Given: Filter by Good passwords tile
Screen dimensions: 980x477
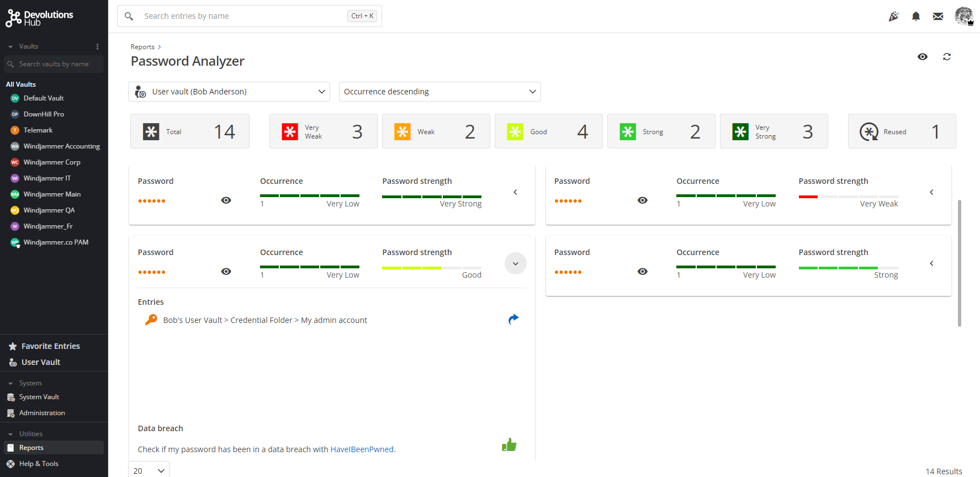Looking at the screenshot, I should click(x=549, y=131).
